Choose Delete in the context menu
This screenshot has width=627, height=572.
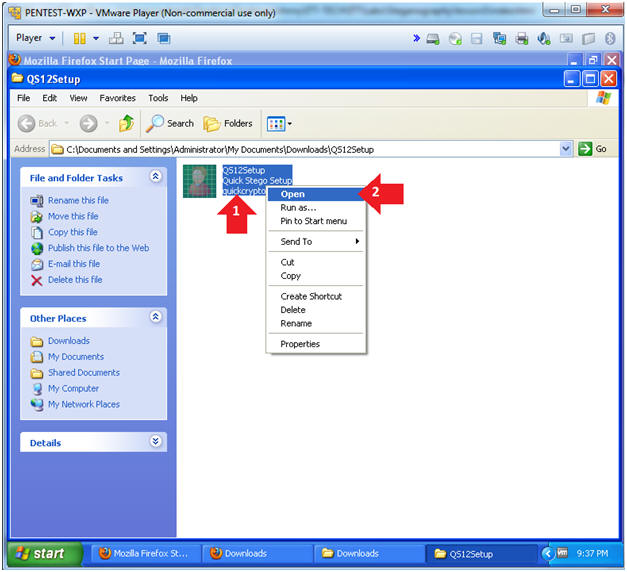click(316, 310)
